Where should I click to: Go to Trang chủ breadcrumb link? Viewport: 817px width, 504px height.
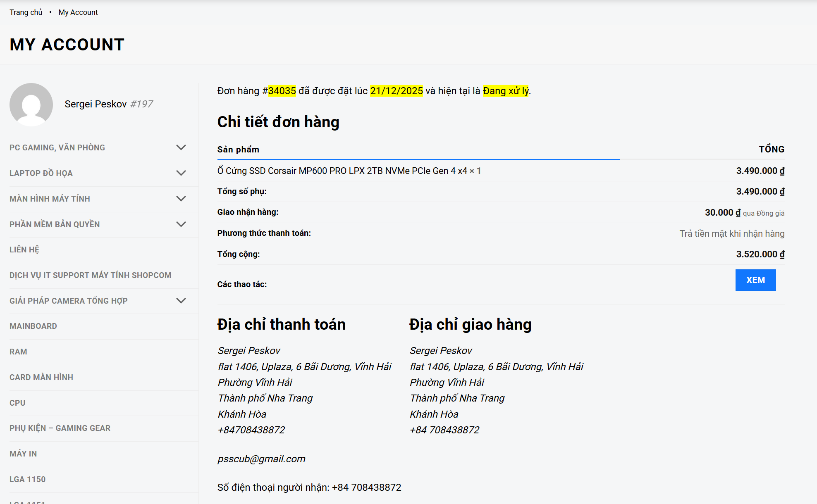pyautogui.click(x=26, y=12)
